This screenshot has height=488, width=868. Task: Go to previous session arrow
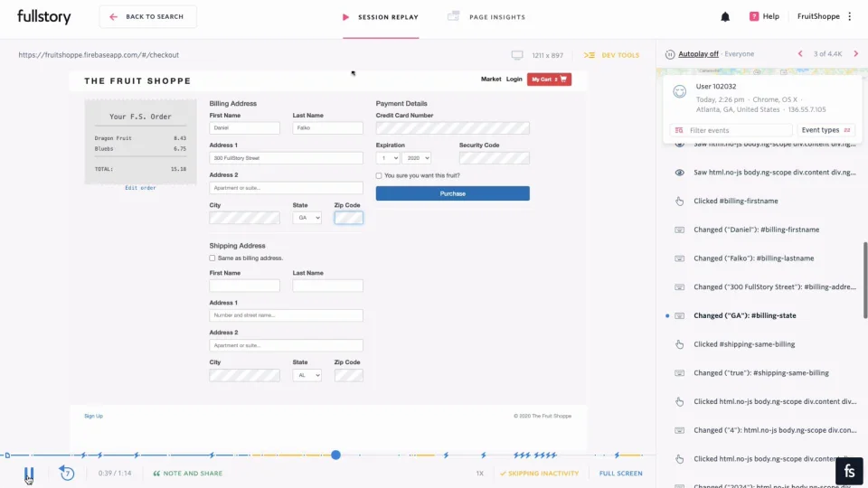[x=800, y=54]
